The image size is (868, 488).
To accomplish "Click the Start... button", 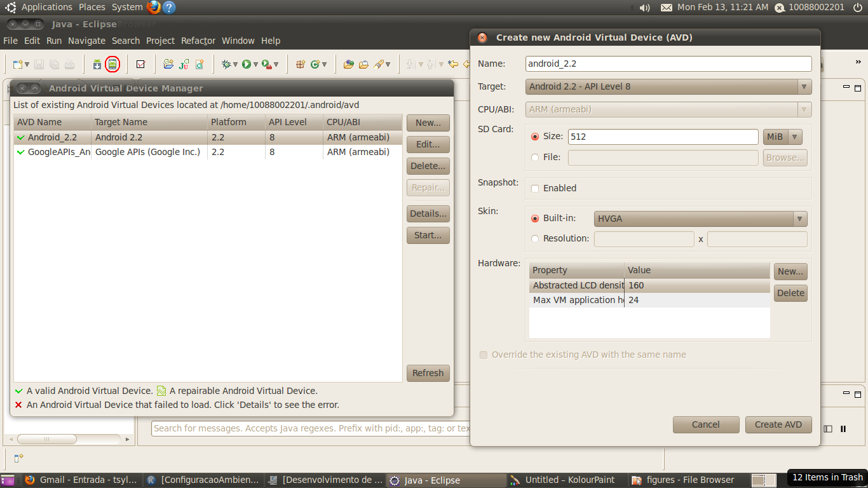I will click(x=428, y=235).
